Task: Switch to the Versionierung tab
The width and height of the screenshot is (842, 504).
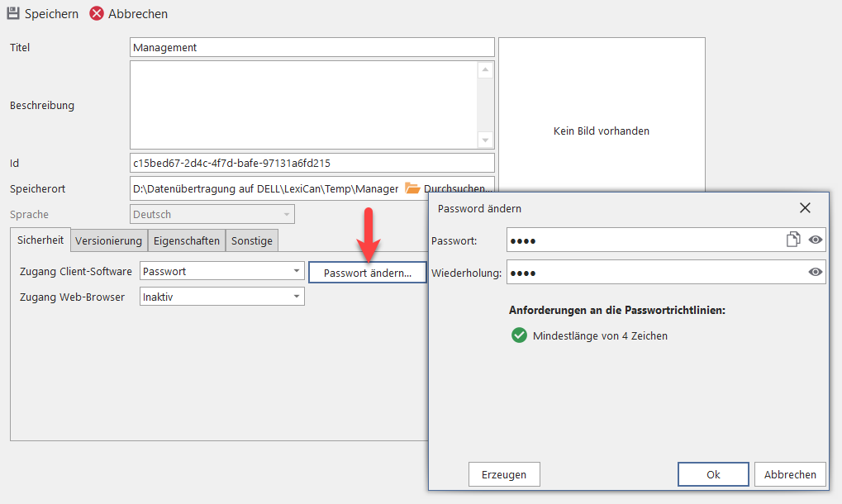Action: click(109, 241)
